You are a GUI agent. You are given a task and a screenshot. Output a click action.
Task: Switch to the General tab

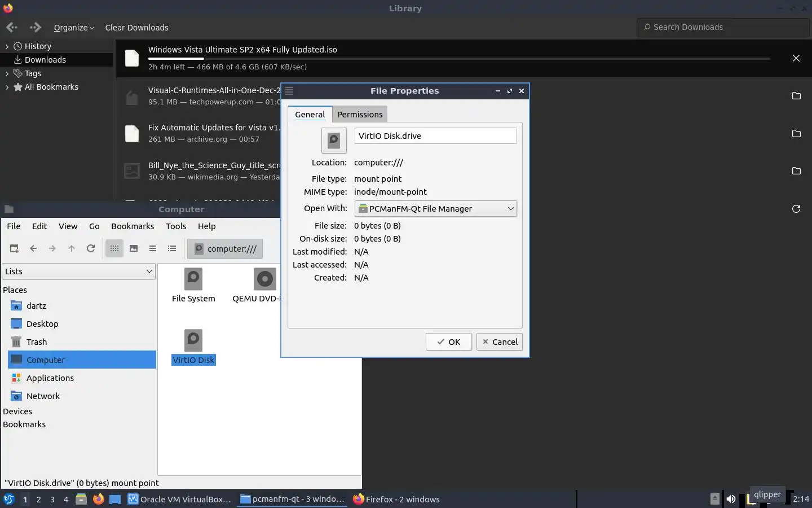(310, 115)
